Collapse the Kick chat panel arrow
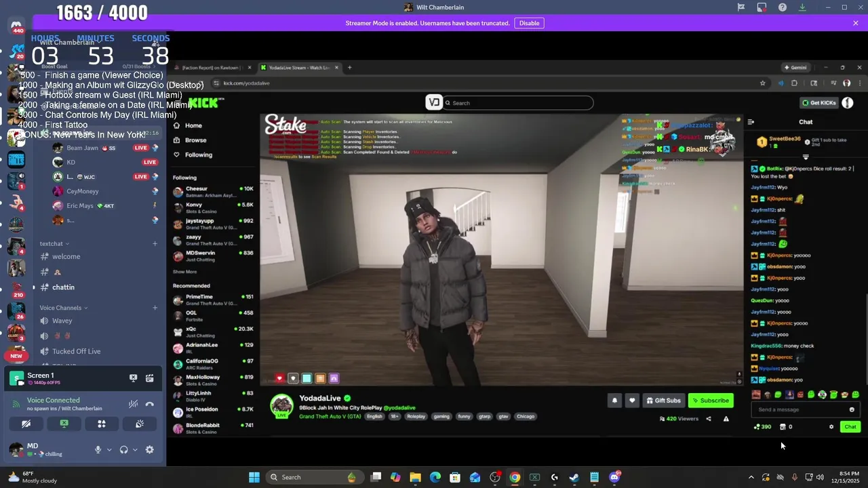The image size is (868, 488). (751, 122)
